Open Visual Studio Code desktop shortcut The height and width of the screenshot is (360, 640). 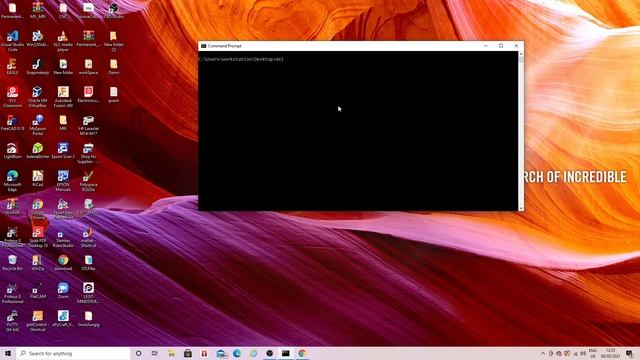(x=12, y=41)
